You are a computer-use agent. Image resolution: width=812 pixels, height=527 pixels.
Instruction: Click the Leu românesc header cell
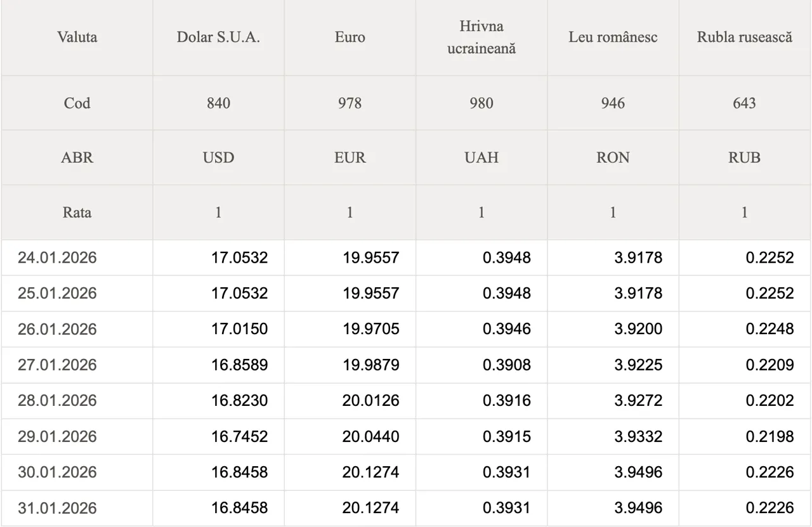coord(613,37)
